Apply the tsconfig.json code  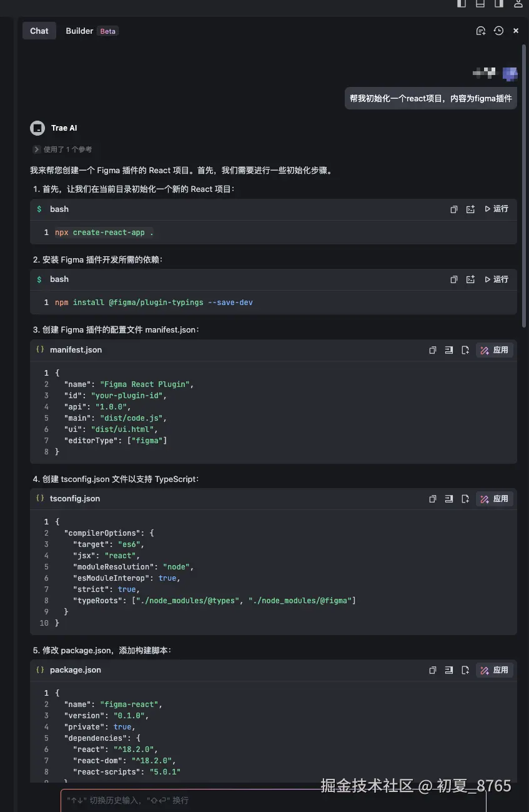pos(495,499)
